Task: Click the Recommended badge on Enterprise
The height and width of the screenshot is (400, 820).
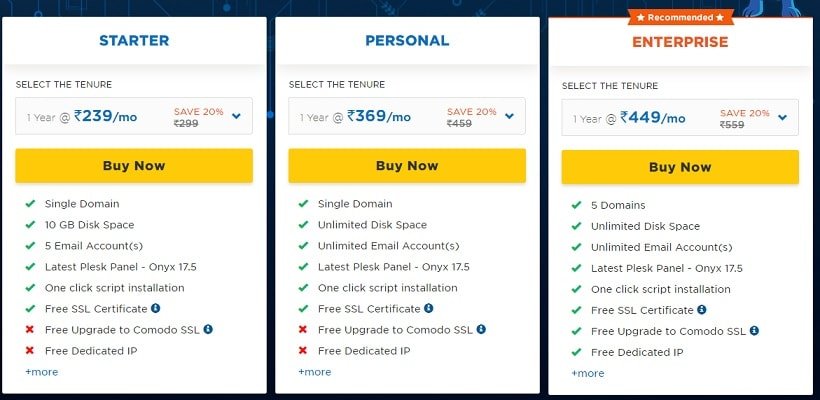Action: pos(680,17)
